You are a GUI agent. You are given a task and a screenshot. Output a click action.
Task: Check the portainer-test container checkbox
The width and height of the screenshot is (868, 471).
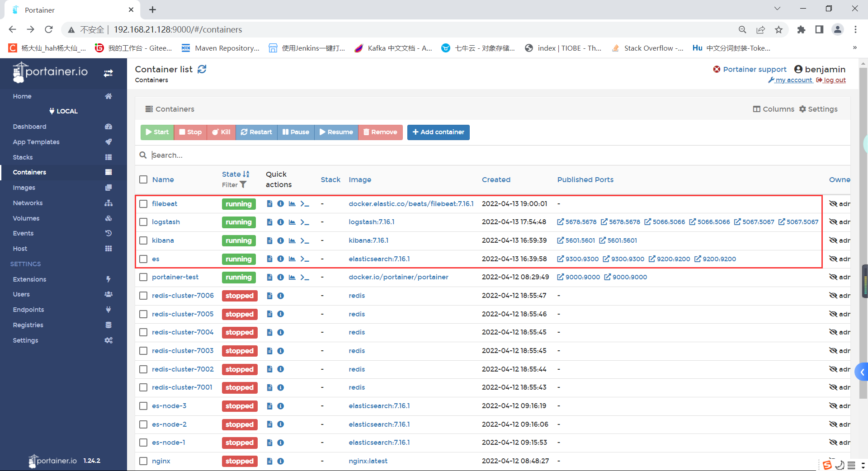pos(143,277)
